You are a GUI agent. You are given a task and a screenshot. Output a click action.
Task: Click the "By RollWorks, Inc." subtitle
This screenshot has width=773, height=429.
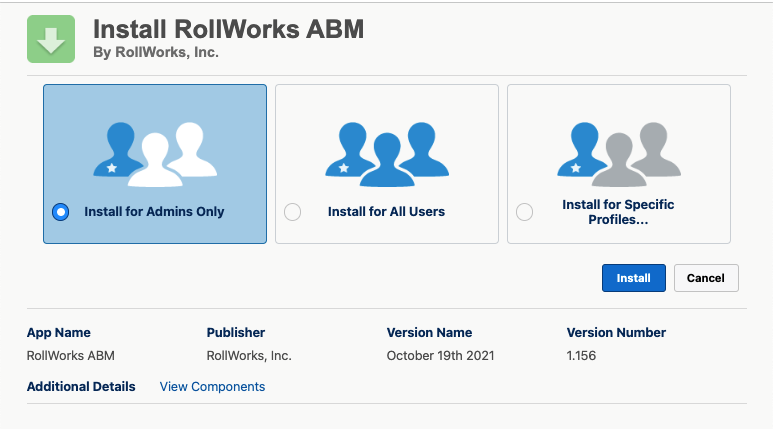click(x=155, y=52)
